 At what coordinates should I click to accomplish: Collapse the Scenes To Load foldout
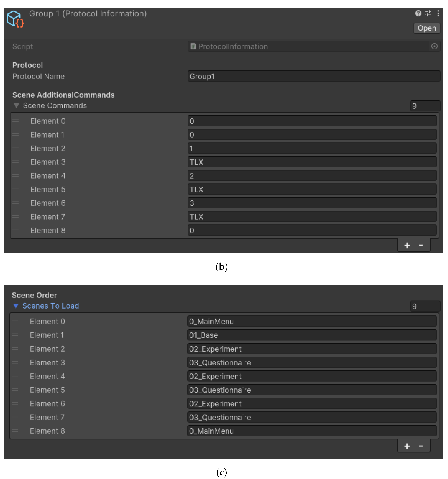point(16,306)
